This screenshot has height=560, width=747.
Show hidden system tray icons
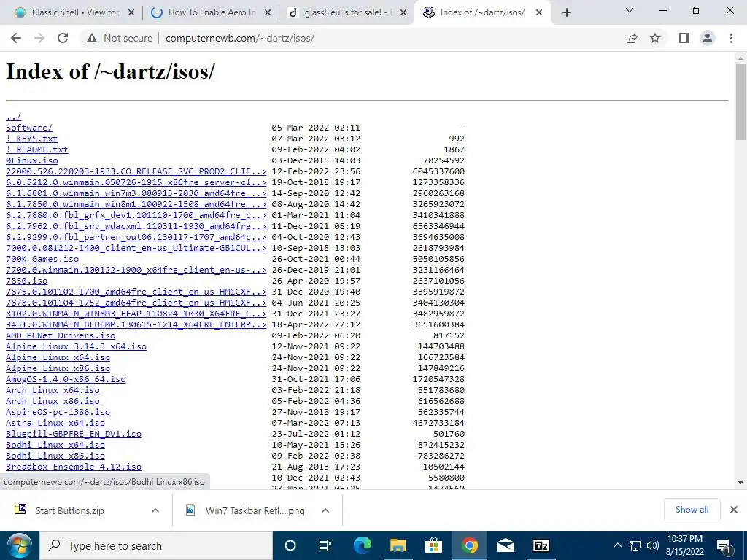coord(617,545)
